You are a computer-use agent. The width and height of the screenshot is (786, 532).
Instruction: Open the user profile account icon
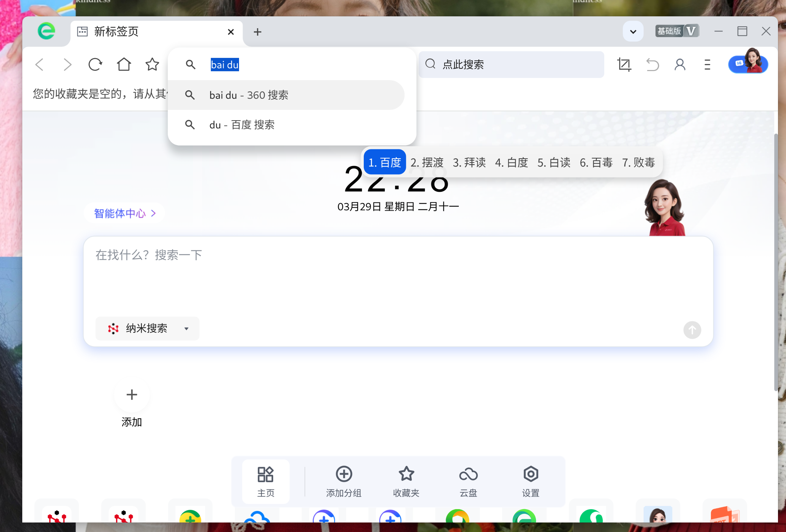click(680, 65)
